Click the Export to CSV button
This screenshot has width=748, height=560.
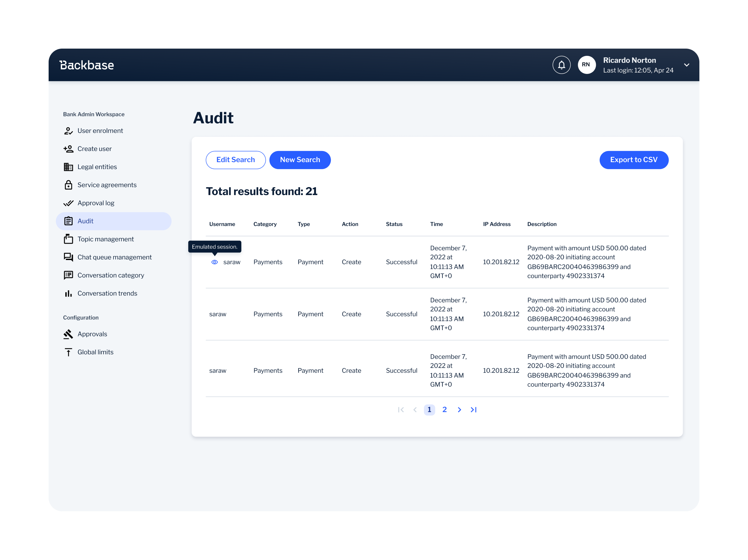(x=634, y=159)
